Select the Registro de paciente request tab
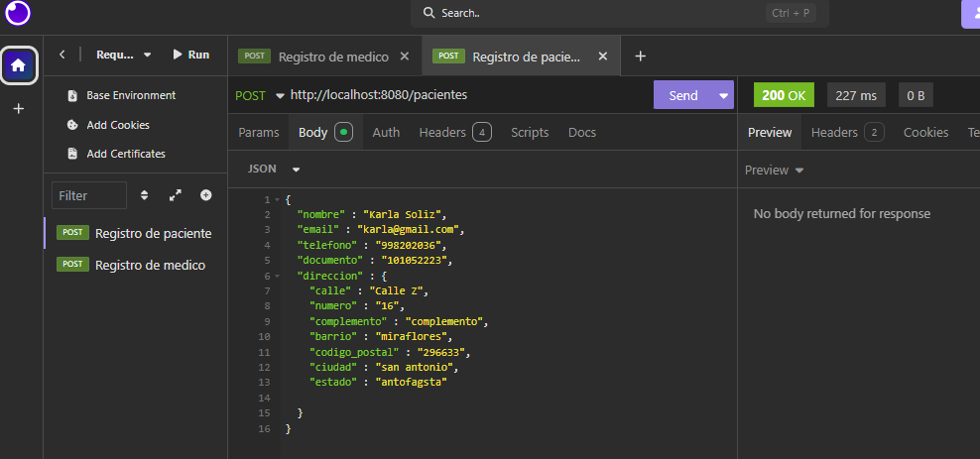Screen dimensions: 980x459 pyautogui.click(x=521, y=57)
